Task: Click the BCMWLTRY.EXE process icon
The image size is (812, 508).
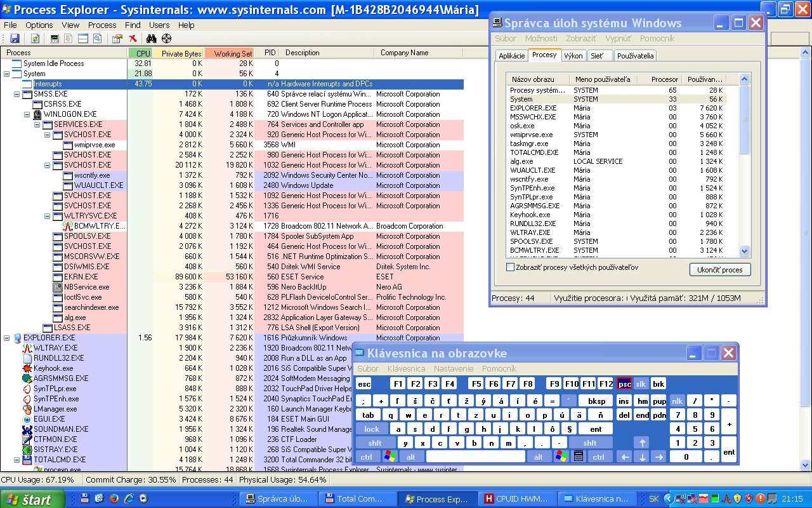Action: point(68,226)
